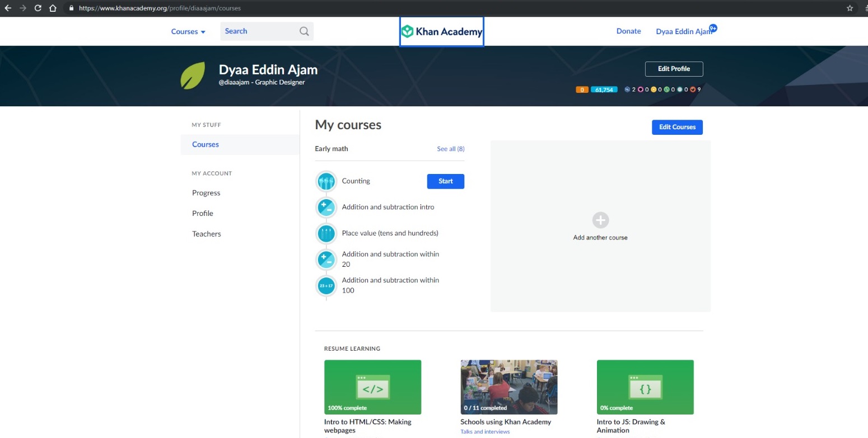This screenshot has height=438, width=868.
Task: Reload the page with the refresh icon
Action: (38, 8)
